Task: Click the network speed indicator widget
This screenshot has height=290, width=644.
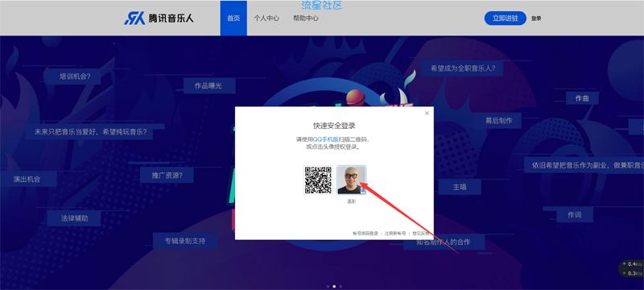Action: tap(632, 268)
